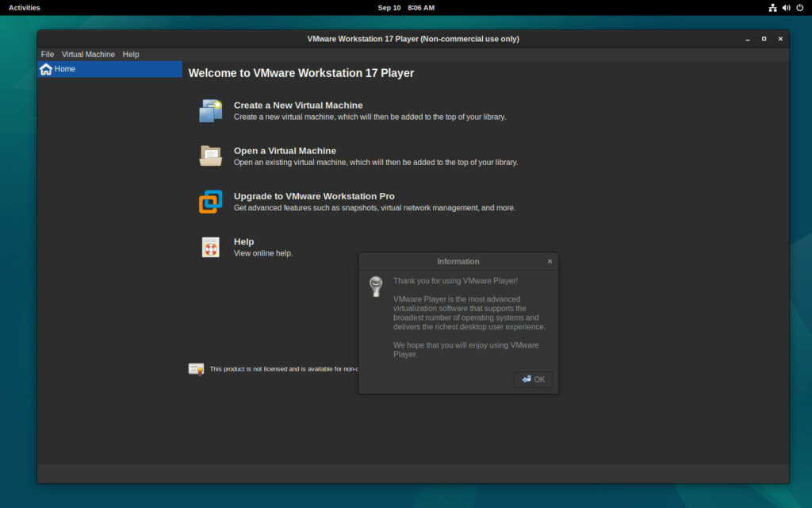Screen dimensions: 812x508
Task: Click 'This product is not licensed' notice text
Action: tap(284, 369)
